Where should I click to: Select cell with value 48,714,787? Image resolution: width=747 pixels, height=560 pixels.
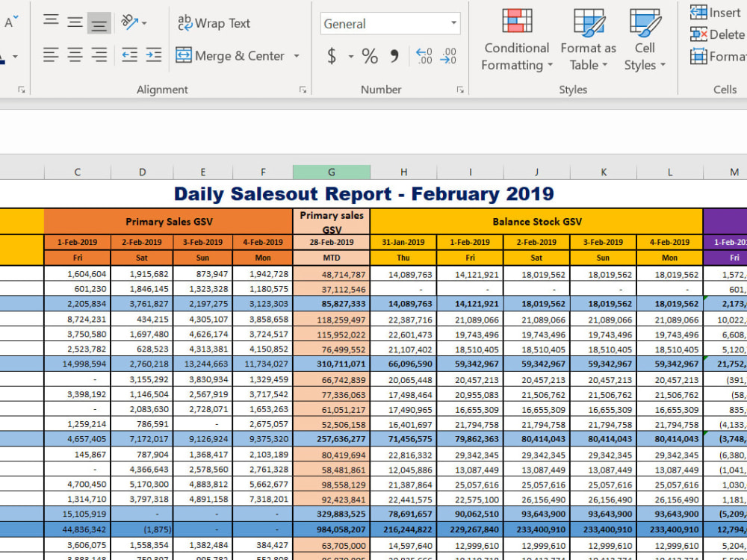tap(332, 274)
